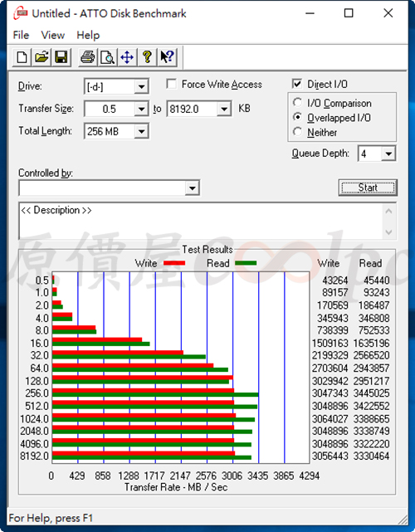The width and height of the screenshot is (415, 532).
Task: Expand the Drive dropdown
Action: click(141, 87)
